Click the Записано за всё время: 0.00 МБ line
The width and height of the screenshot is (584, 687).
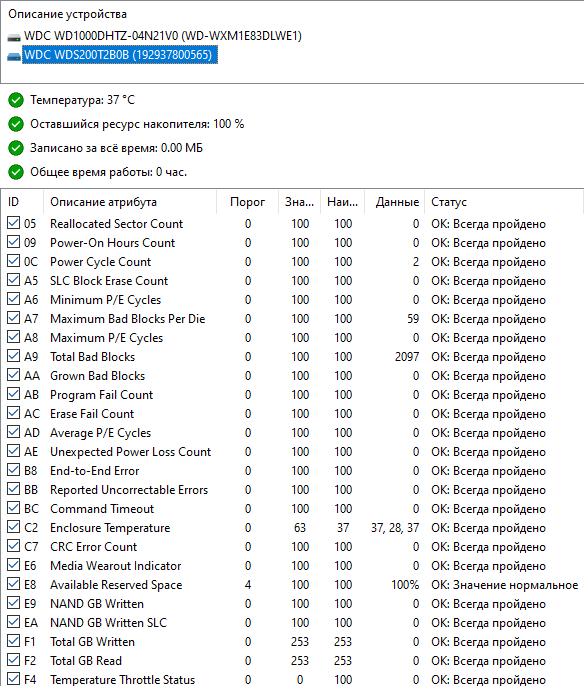click(116, 148)
